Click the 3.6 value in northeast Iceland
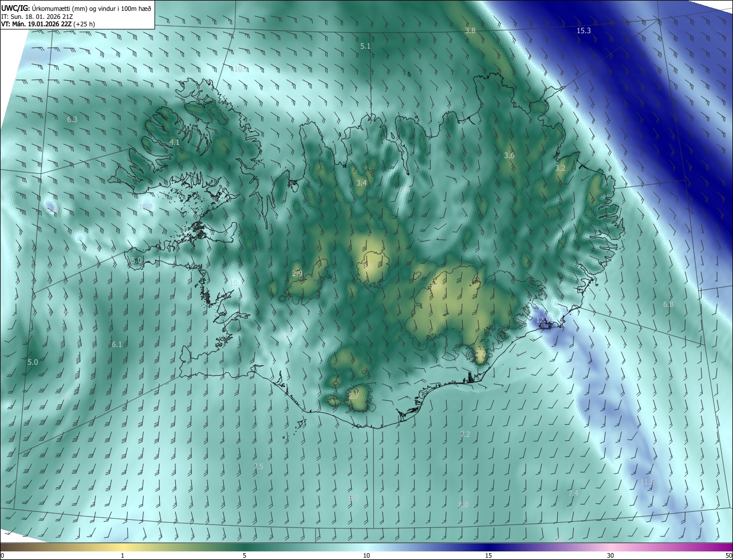The image size is (733, 560). 509,155
